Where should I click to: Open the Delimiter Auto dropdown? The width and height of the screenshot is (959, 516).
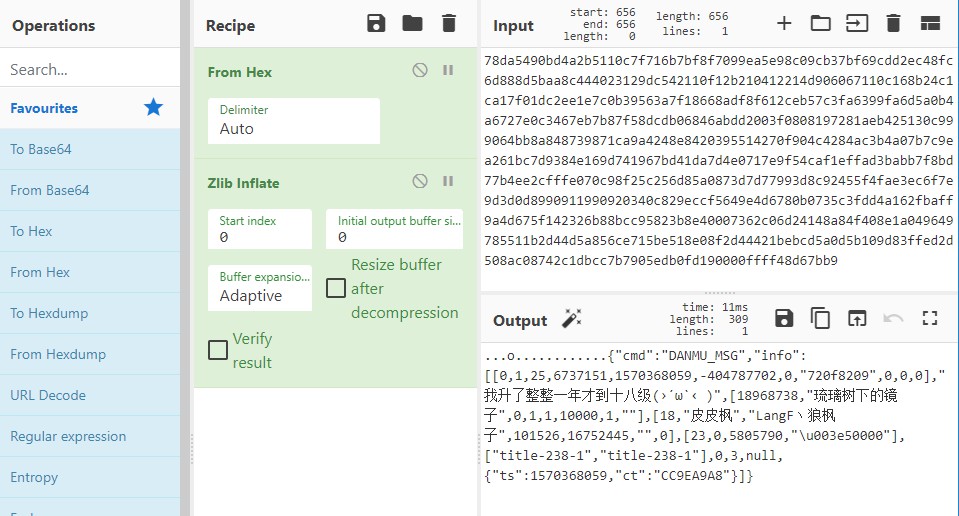[x=294, y=121]
